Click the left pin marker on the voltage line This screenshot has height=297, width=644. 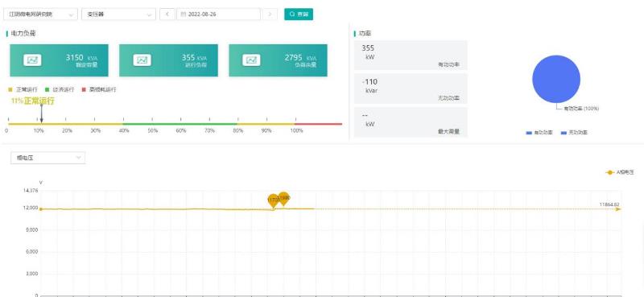tap(273, 201)
